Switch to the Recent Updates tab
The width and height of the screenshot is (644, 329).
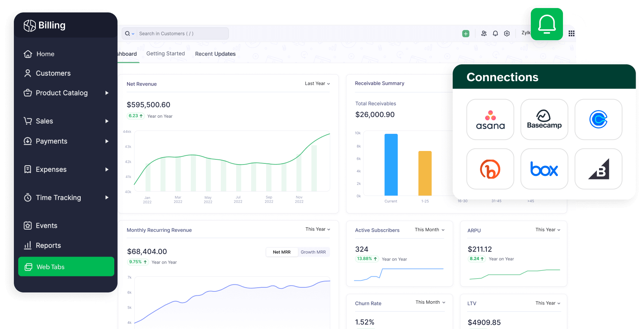[215, 54]
